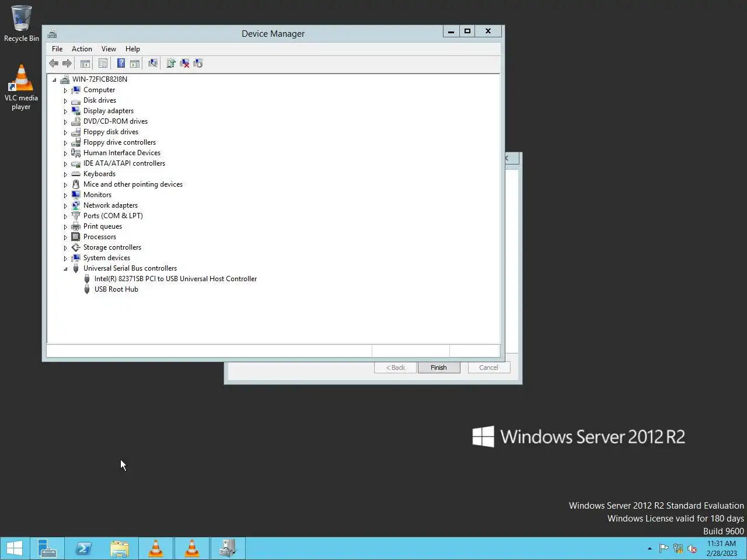Image resolution: width=747 pixels, height=560 pixels.
Task: Expand the Computer category
Action: 65,90
